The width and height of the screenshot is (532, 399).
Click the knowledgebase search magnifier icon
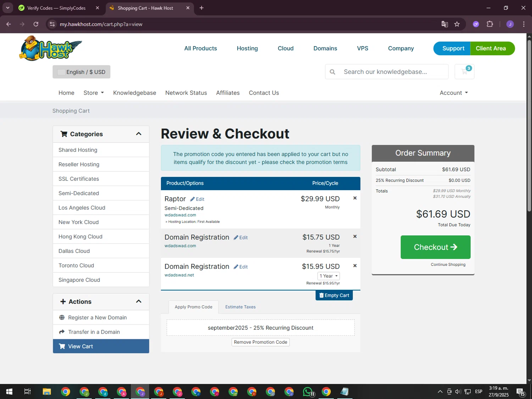tap(332, 72)
